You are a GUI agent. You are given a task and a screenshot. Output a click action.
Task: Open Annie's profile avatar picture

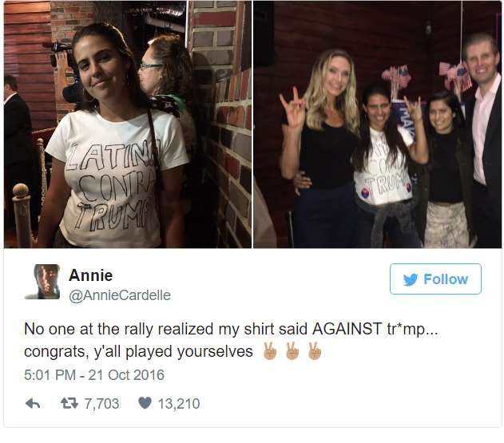(42, 282)
